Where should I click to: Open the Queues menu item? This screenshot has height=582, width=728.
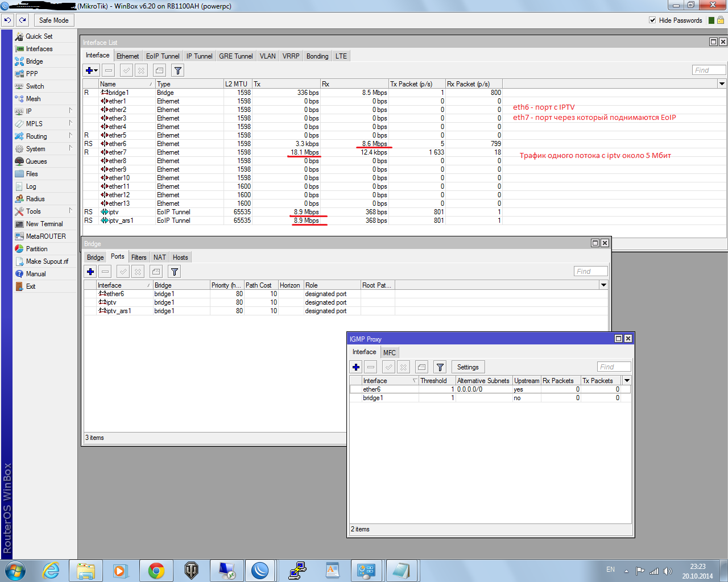tap(36, 161)
